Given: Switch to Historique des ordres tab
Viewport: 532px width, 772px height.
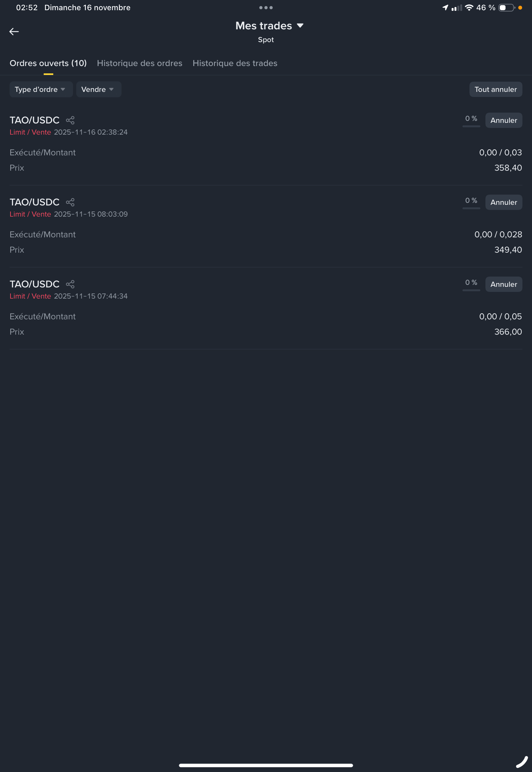Looking at the screenshot, I should tap(140, 63).
